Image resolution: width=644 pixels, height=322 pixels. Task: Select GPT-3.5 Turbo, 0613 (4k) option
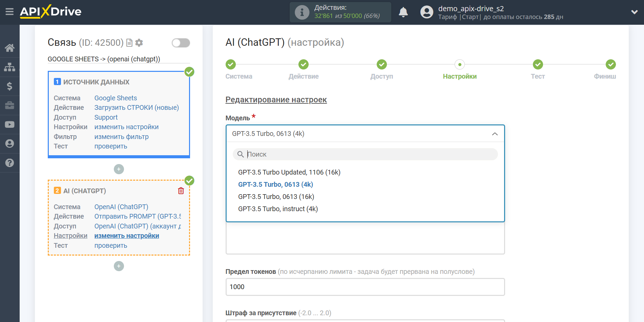pyautogui.click(x=275, y=184)
